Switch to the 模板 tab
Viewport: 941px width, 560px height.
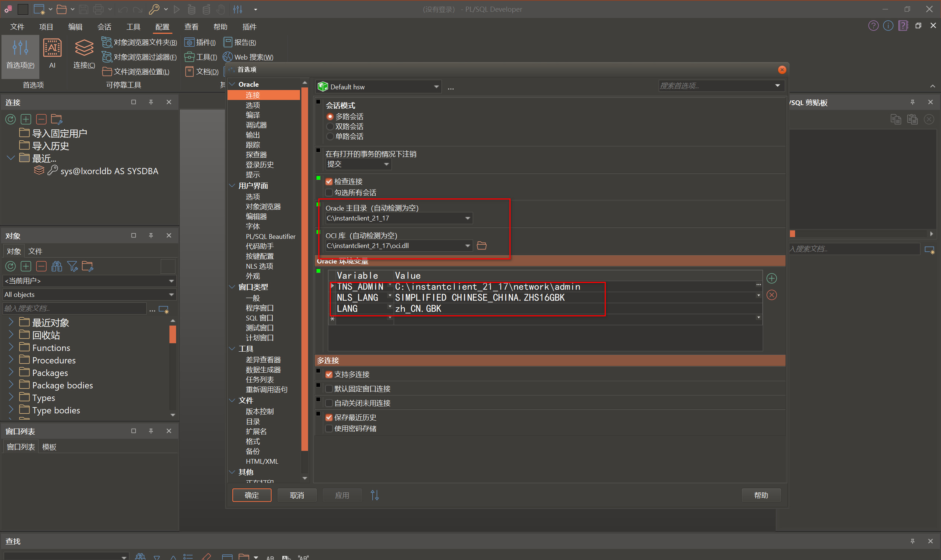pyautogui.click(x=49, y=447)
